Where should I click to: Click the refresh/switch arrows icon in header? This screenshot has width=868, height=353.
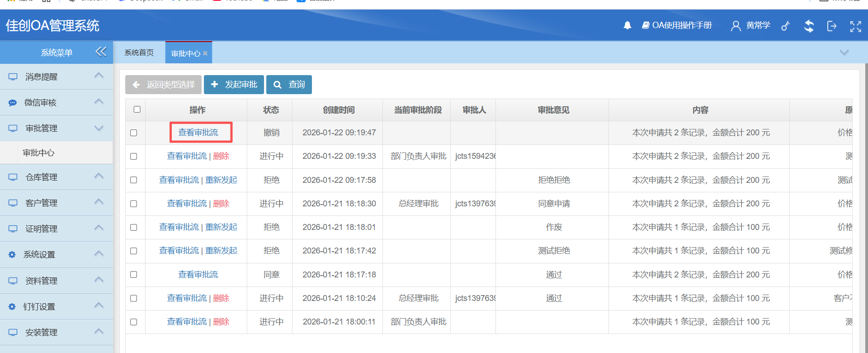(809, 26)
